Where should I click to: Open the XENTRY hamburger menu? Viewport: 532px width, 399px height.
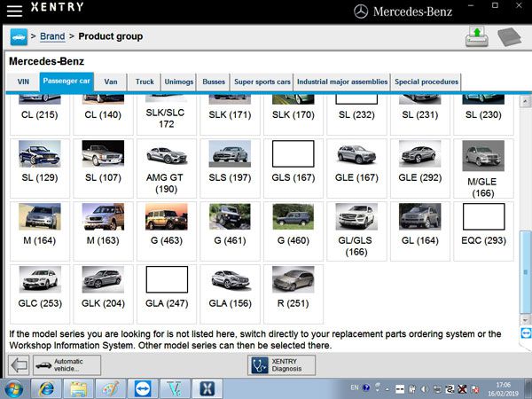click(14, 11)
